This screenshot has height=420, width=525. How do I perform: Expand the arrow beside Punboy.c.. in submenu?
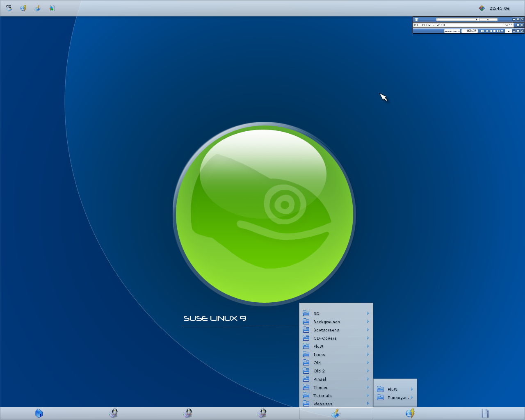click(x=412, y=397)
